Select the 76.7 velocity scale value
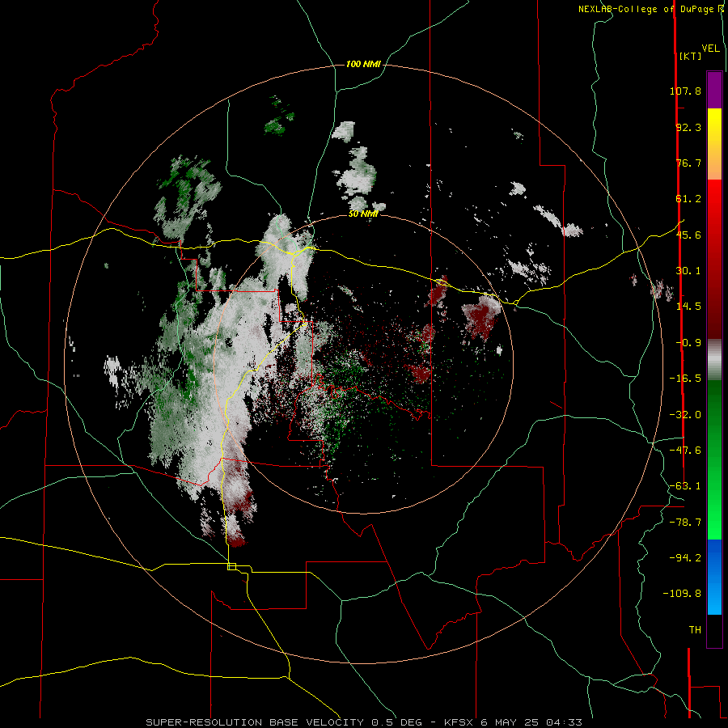728x728 pixels. click(688, 163)
